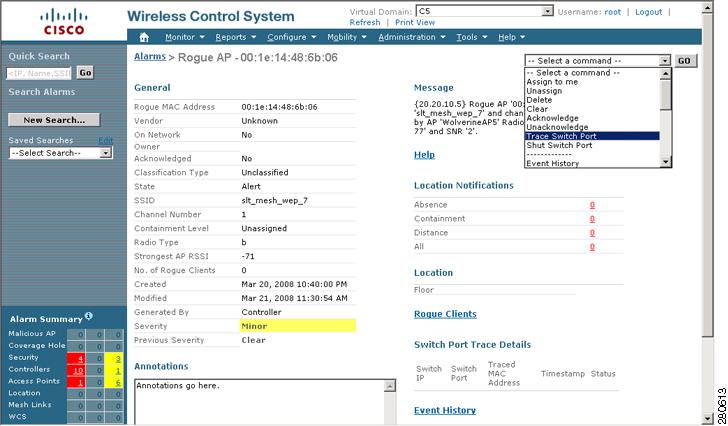Click SSID value slt_mesh_wep_7
Image resolution: width=728 pixels, height=426 pixels.
click(274, 200)
